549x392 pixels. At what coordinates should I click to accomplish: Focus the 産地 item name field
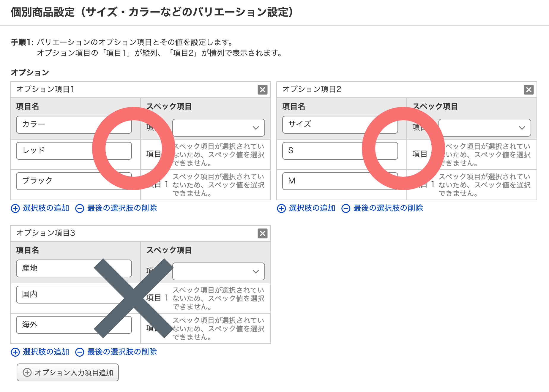point(74,268)
